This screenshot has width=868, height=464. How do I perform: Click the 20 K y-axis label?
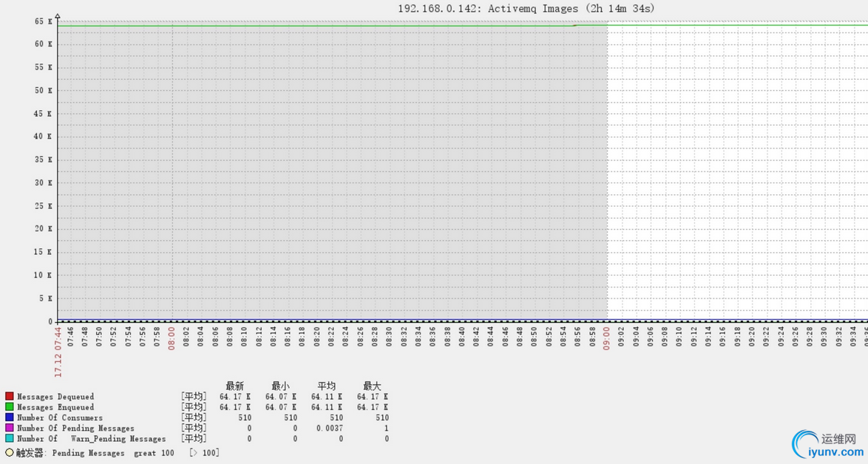click(43, 228)
